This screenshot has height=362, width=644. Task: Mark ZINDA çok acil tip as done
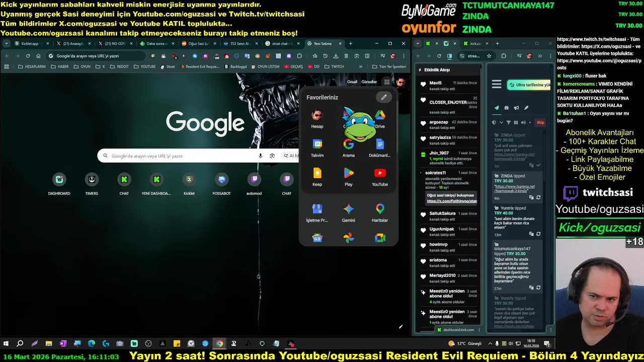(538, 165)
